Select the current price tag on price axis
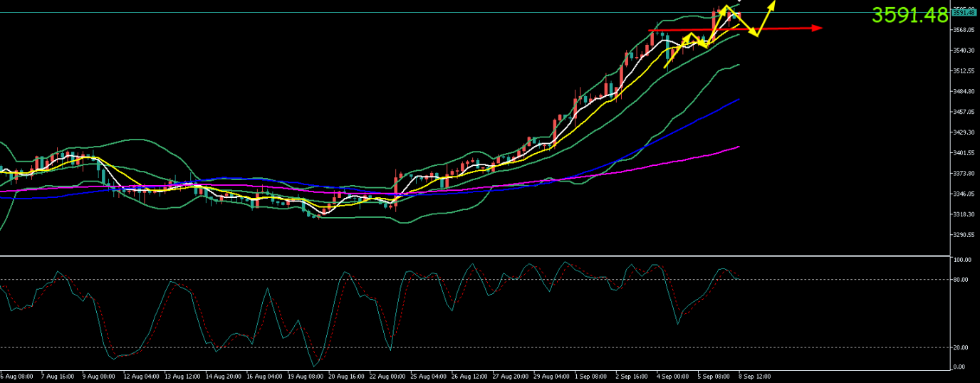Image resolution: width=980 pixels, height=383 pixels. point(963,13)
